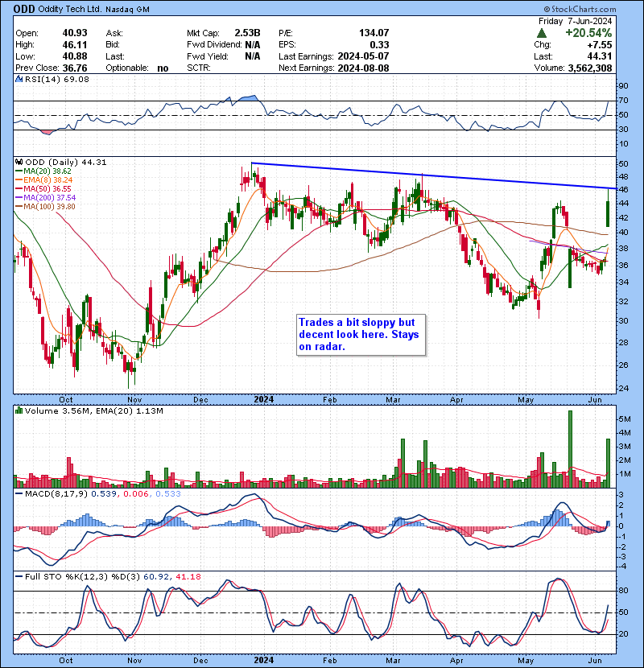644x668 pixels.
Task: Click the 'Trades a bit sloppy' annotation box
Action: pyautogui.click(x=361, y=335)
